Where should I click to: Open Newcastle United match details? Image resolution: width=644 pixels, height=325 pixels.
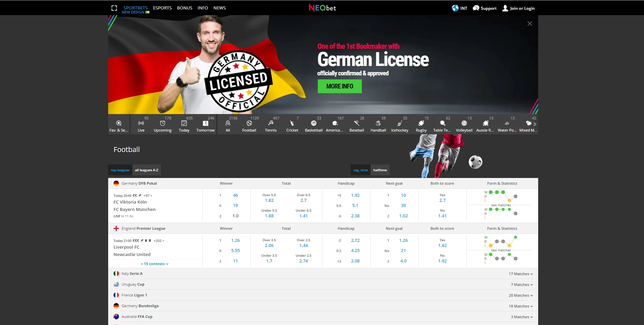tap(132, 254)
